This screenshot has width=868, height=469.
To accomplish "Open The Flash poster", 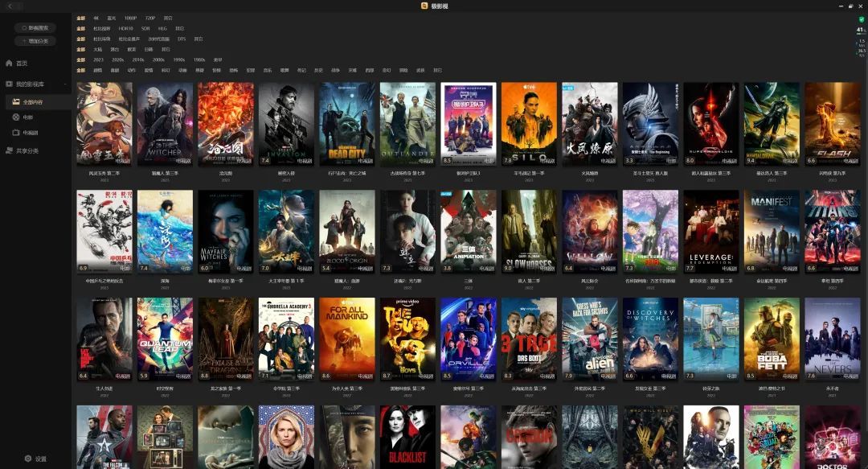I will tap(833, 124).
